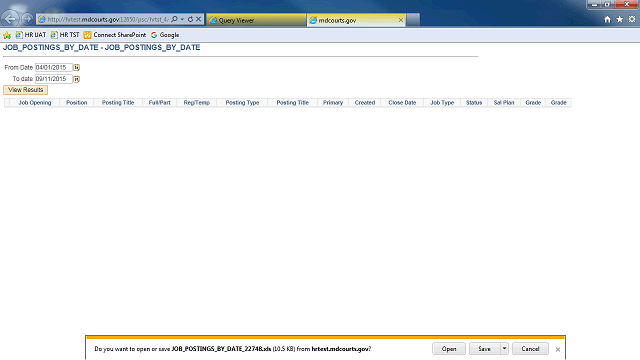
Task: Click the Sal Plan column header
Action: (x=504, y=103)
